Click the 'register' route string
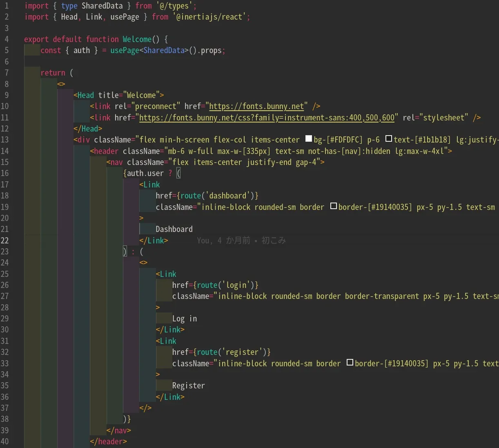499x448 pixels. point(242,352)
